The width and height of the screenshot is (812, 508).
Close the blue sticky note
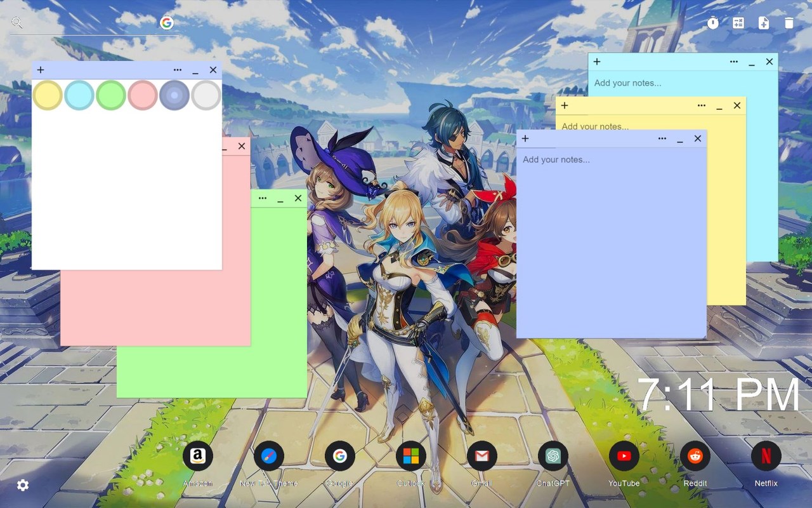click(698, 138)
